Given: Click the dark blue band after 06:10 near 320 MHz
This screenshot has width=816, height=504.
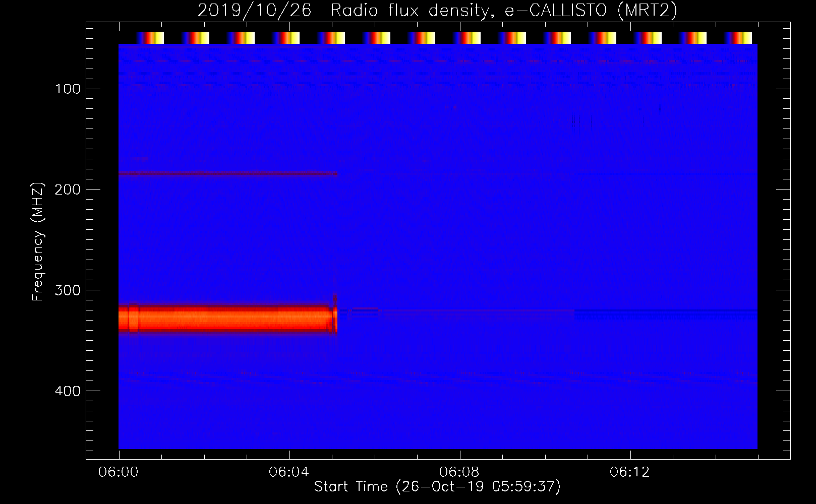Looking at the screenshot, I should (666, 314).
